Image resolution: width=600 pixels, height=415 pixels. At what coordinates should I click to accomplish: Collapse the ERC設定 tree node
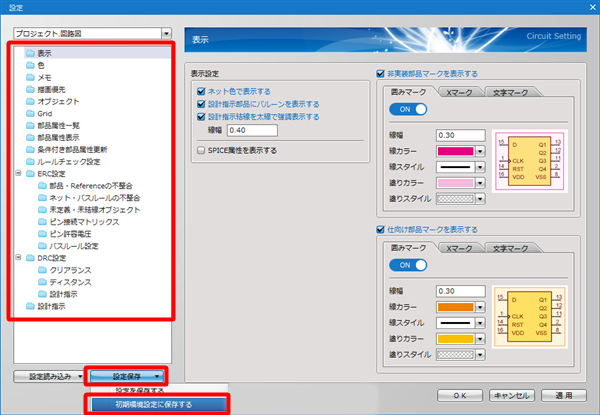tap(18, 173)
